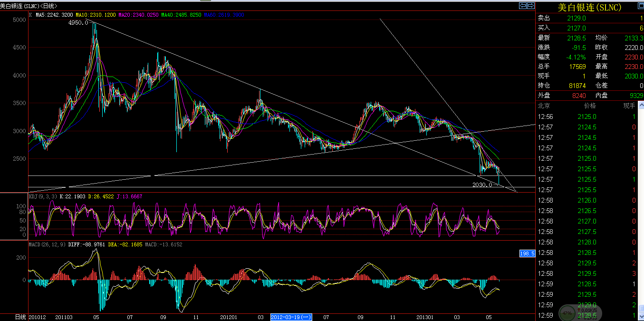Click the right arrow navigation icon
The height and width of the screenshot is (321, 644).
coord(530,6)
